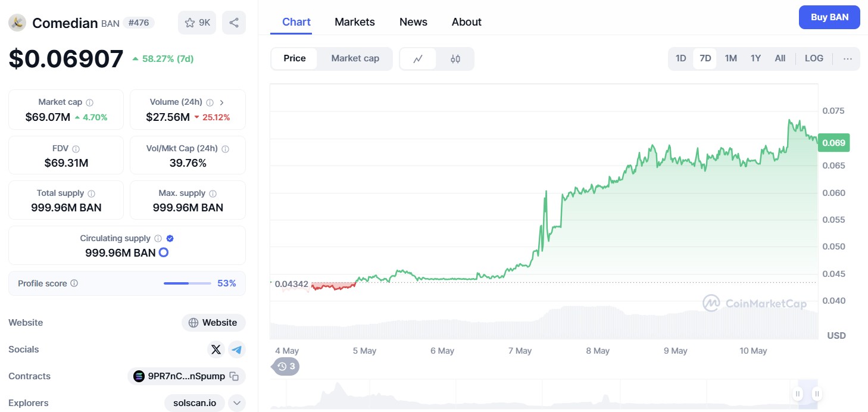Open the chart more options menu
868x412 pixels.
tap(848, 58)
